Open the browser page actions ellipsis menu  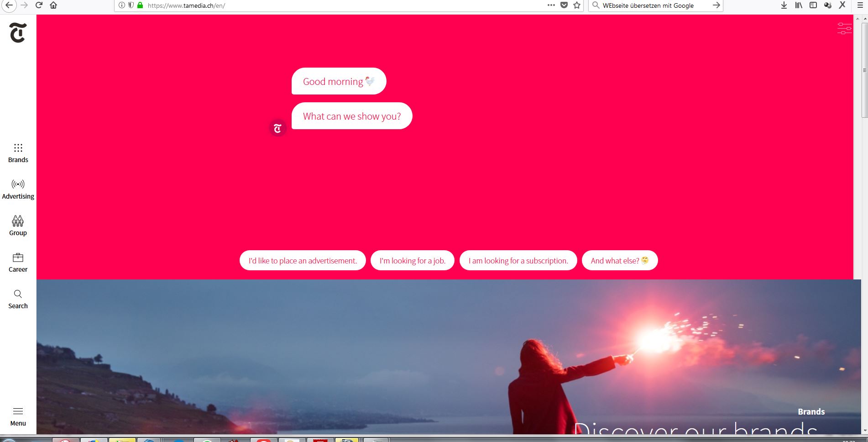pos(551,5)
